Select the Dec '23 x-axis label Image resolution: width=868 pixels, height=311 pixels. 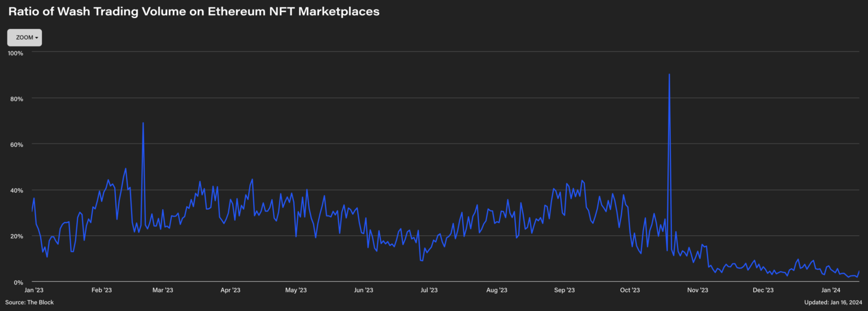point(763,290)
